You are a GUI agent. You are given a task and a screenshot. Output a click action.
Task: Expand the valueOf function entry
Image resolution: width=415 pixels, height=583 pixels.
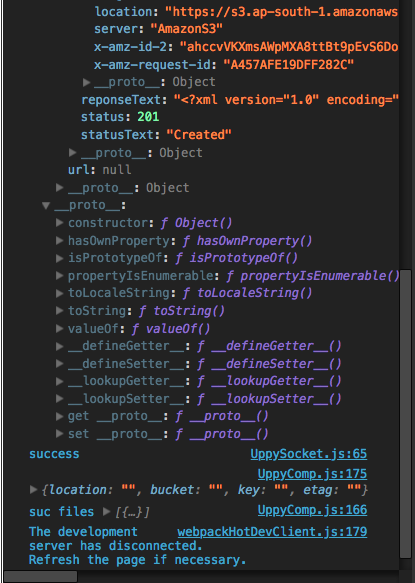point(59,328)
